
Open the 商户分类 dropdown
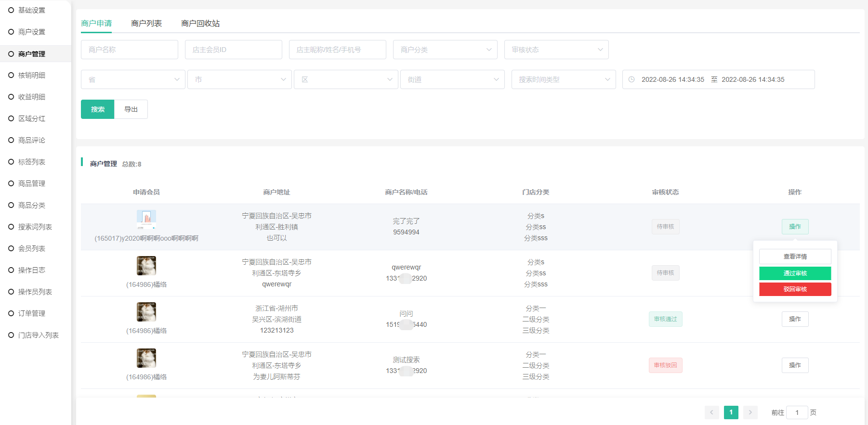tap(445, 50)
